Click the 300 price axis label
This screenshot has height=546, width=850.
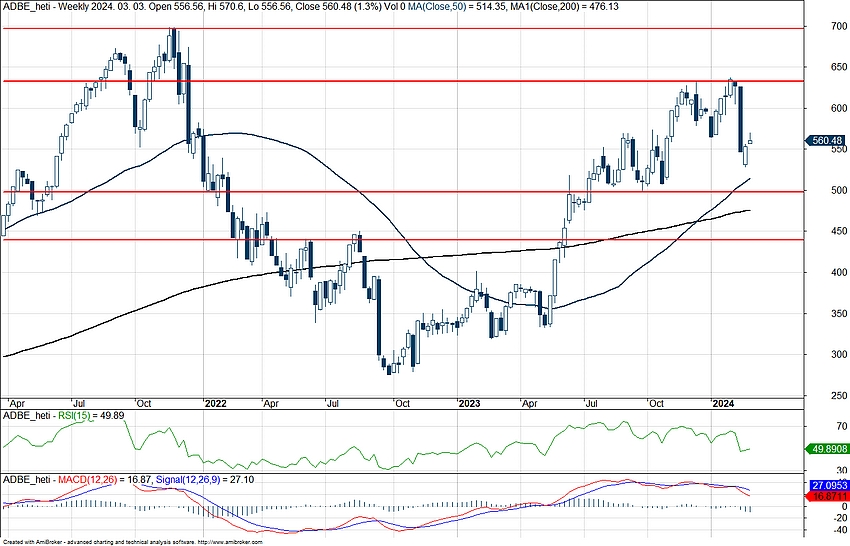pos(839,354)
